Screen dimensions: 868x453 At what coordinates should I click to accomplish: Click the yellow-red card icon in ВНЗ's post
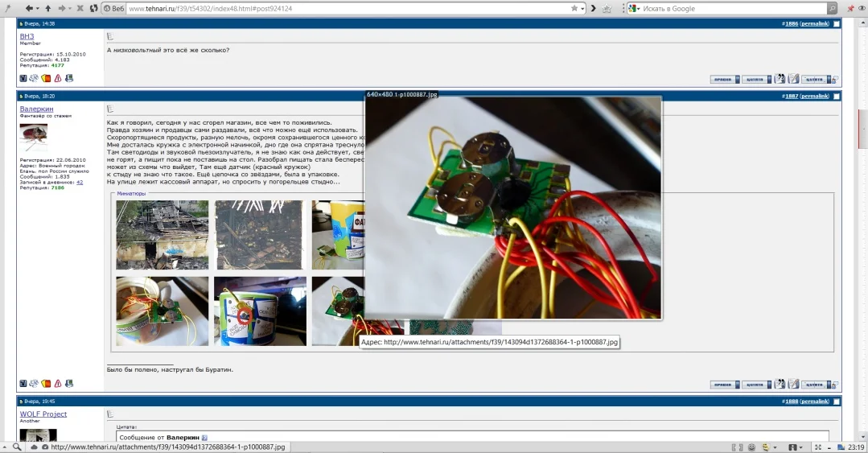click(x=46, y=79)
